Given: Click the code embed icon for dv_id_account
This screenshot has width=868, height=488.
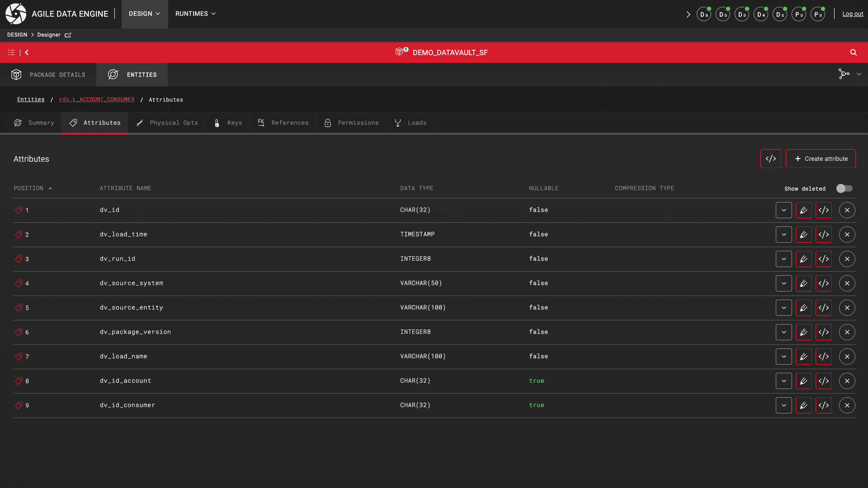Looking at the screenshot, I should point(823,381).
